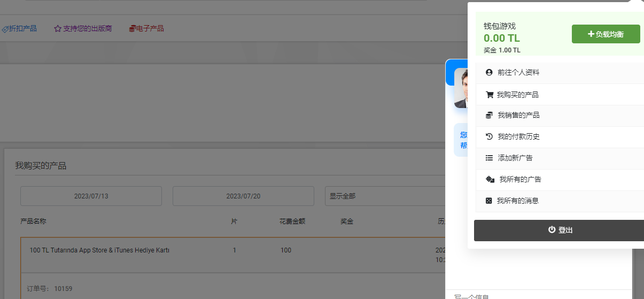The width and height of the screenshot is (644, 299).
Task: Click the coins icon beside 我销售的产品
Action: tap(489, 115)
